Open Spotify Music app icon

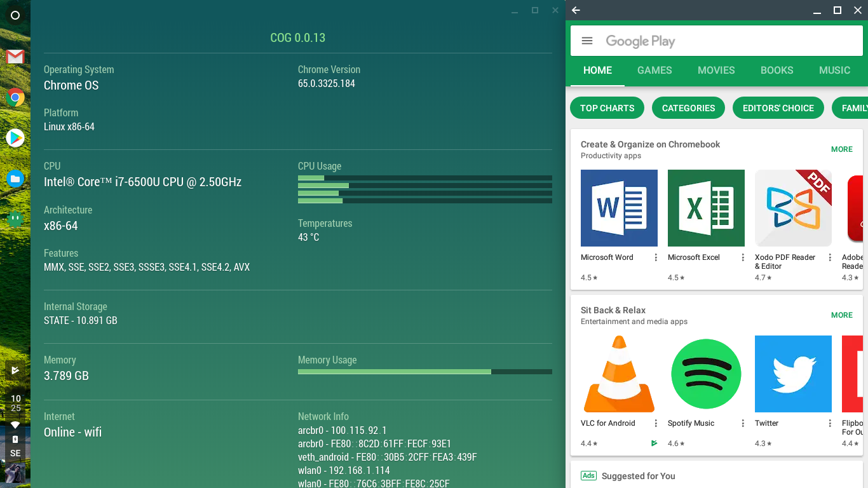[x=706, y=374]
